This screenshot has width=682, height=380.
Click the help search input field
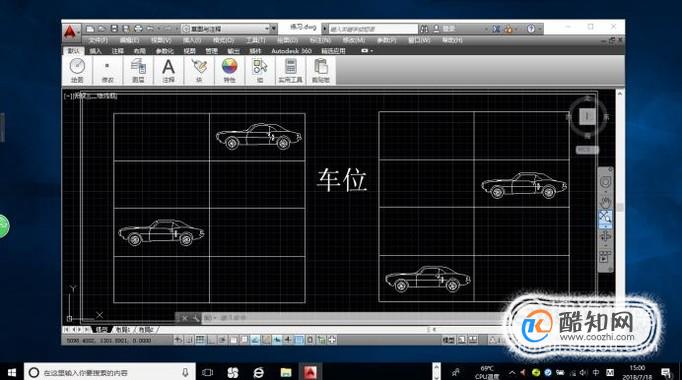373,29
